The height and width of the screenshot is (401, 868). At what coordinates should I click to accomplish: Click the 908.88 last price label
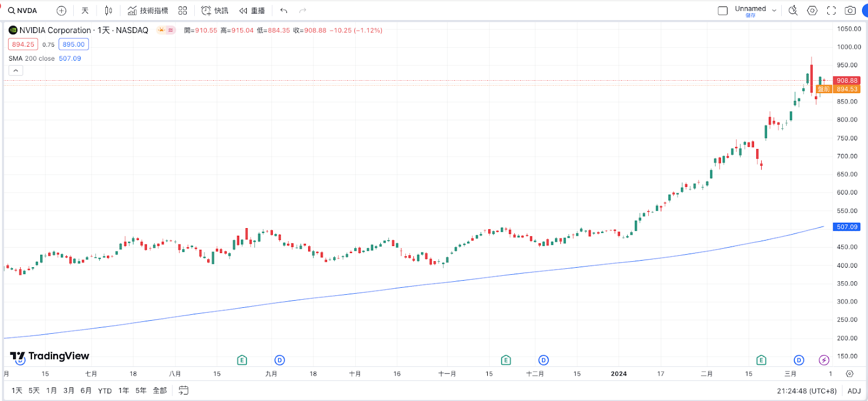pos(847,80)
